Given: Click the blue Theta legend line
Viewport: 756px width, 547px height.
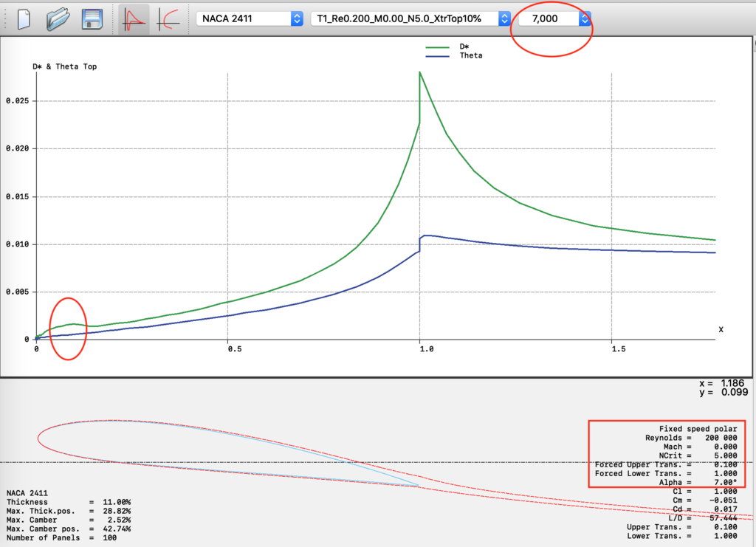Looking at the screenshot, I should tap(439, 55).
